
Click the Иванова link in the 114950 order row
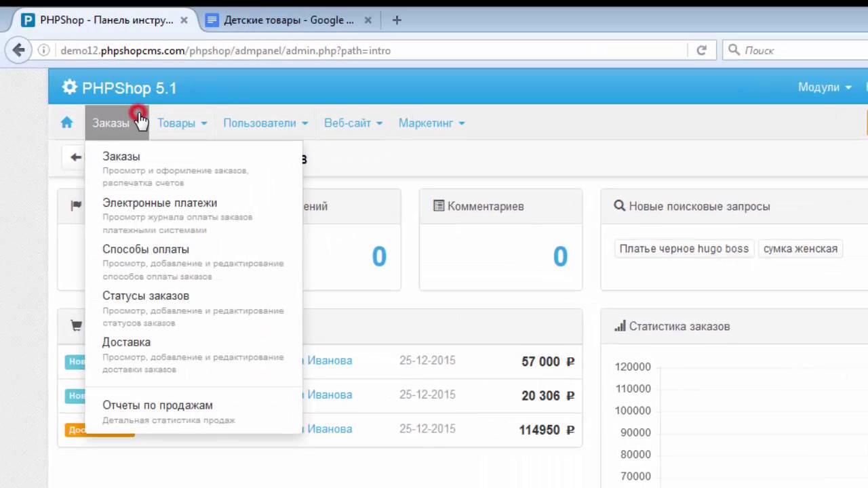330,429
